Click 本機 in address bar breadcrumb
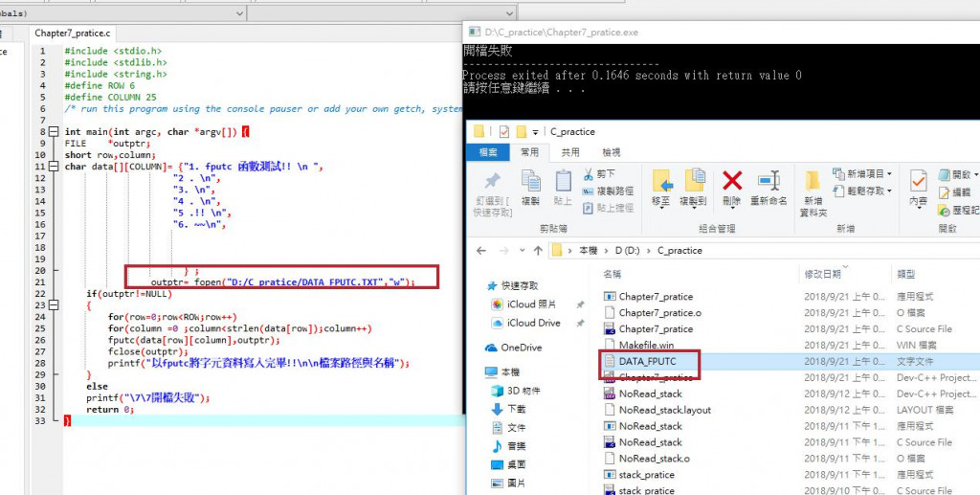 pyautogui.click(x=589, y=251)
